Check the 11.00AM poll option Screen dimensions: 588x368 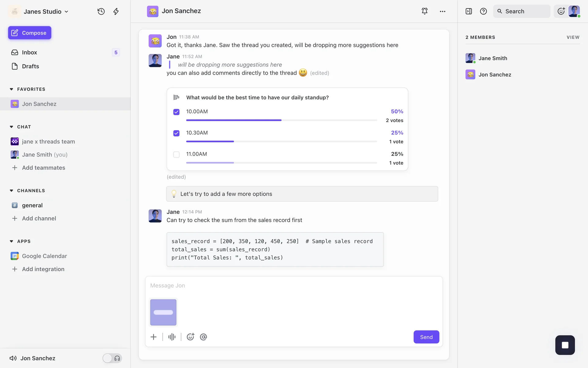point(176,154)
